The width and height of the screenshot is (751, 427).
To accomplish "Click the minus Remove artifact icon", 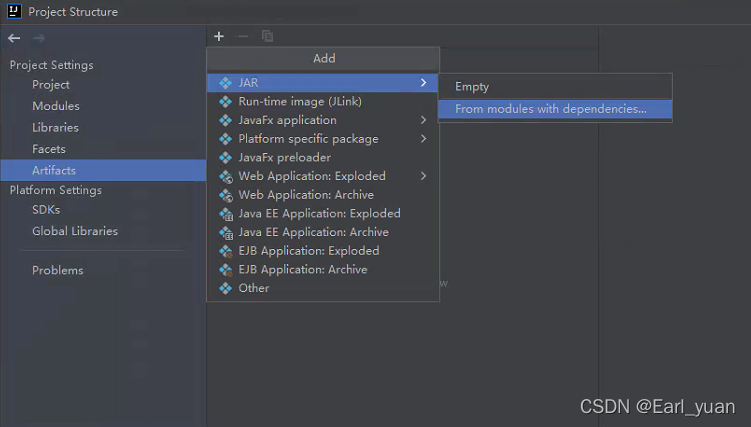I will [243, 37].
